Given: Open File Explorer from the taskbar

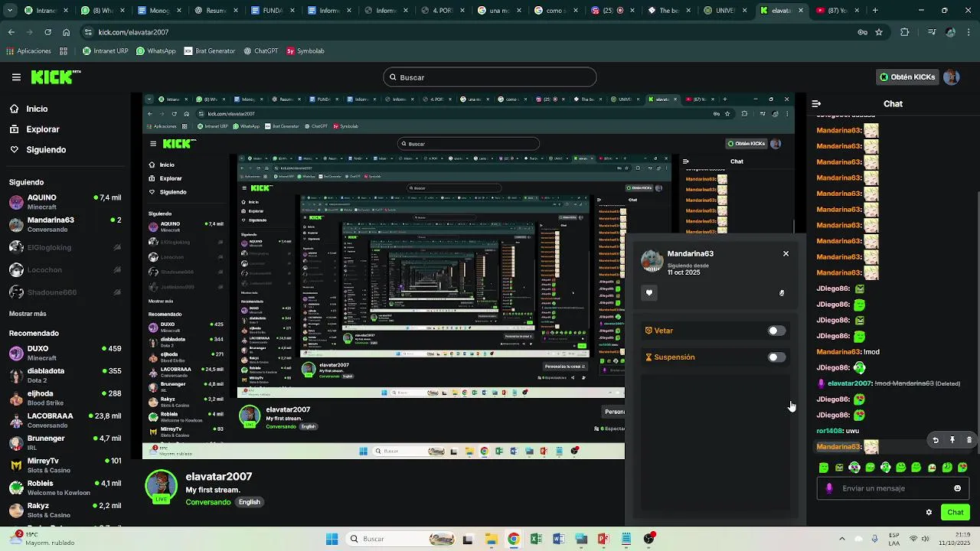Looking at the screenshot, I should [x=491, y=539].
